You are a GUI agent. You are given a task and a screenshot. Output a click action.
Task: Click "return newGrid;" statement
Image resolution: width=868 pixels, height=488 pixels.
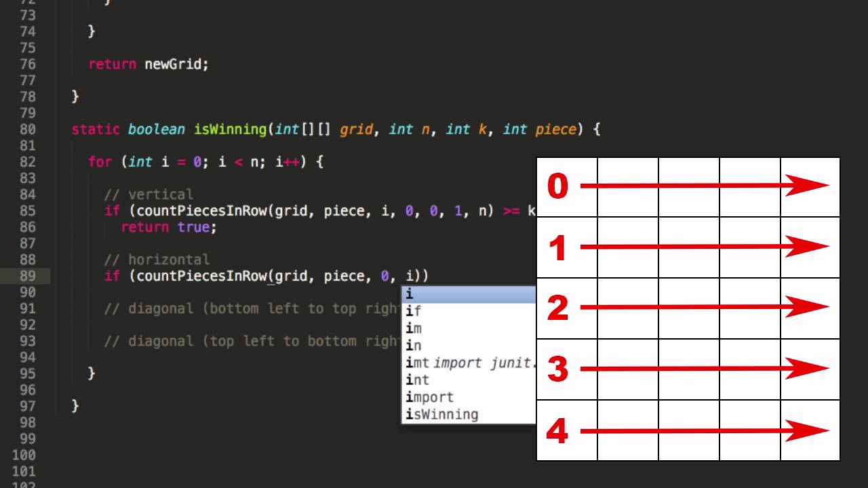point(149,64)
